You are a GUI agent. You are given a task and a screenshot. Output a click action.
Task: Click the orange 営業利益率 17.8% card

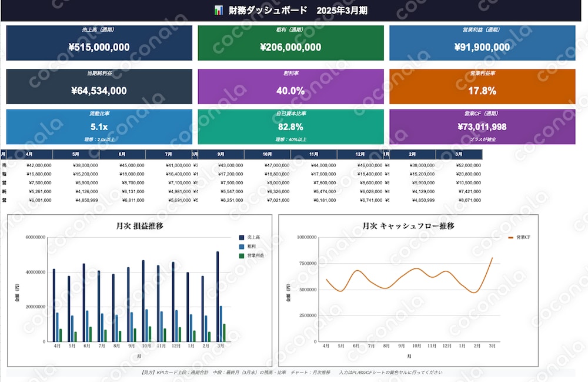point(482,87)
